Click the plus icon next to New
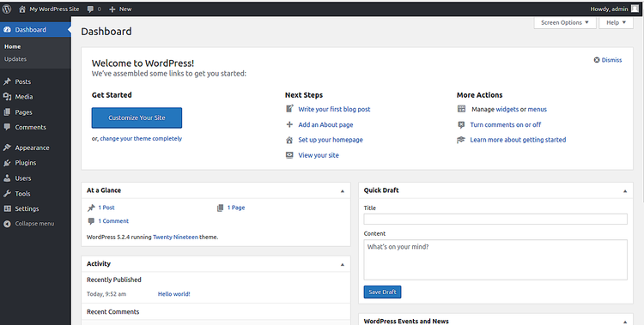The image size is (644, 325). point(112,9)
